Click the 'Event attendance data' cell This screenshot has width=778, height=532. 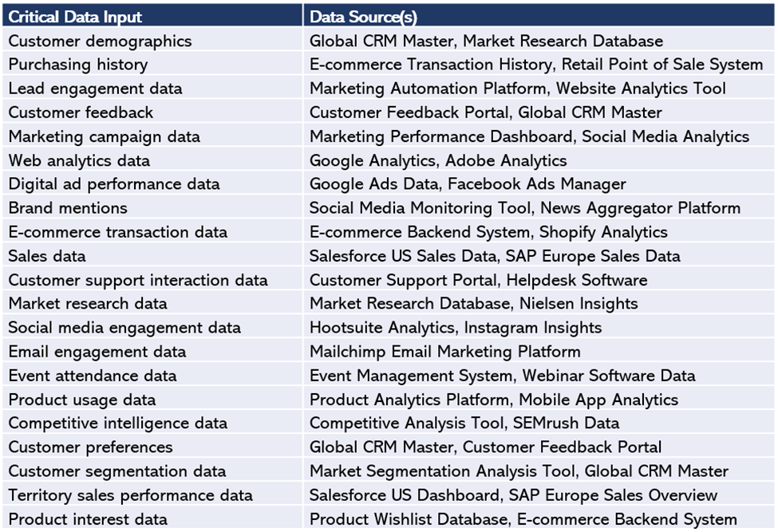click(93, 376)
